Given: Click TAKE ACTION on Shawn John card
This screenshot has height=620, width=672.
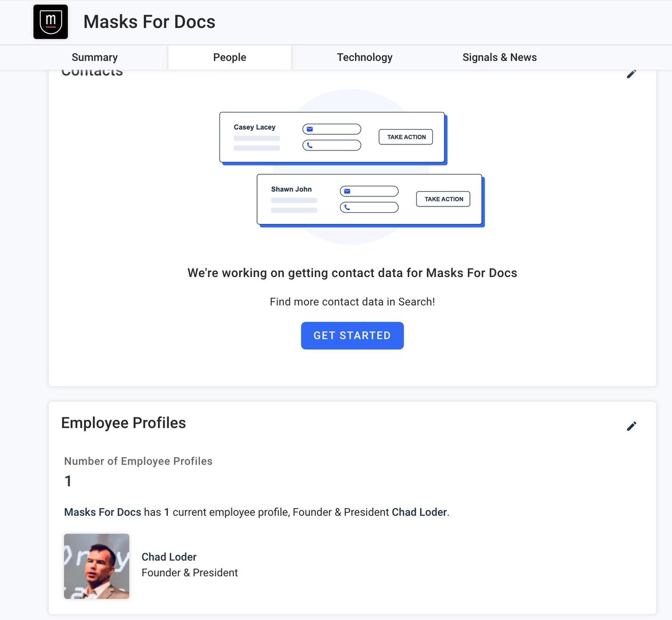Looking at the screenshot, I should (444, 199).
